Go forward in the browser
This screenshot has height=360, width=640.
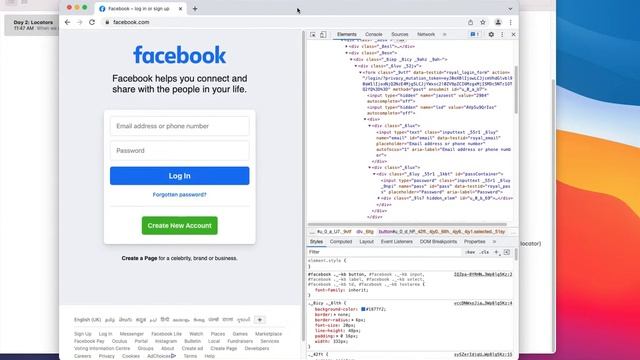80,22
